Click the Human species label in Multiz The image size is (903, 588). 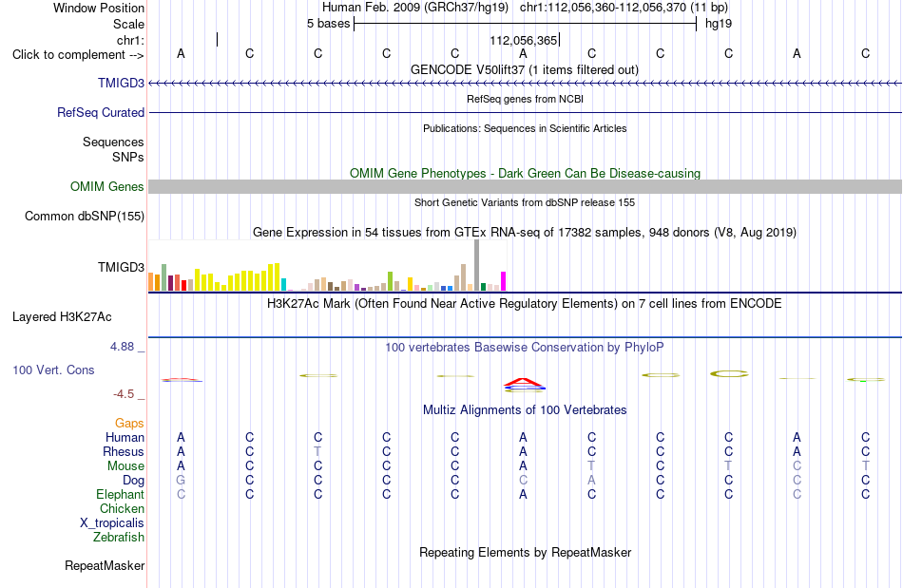coord(125,437)
